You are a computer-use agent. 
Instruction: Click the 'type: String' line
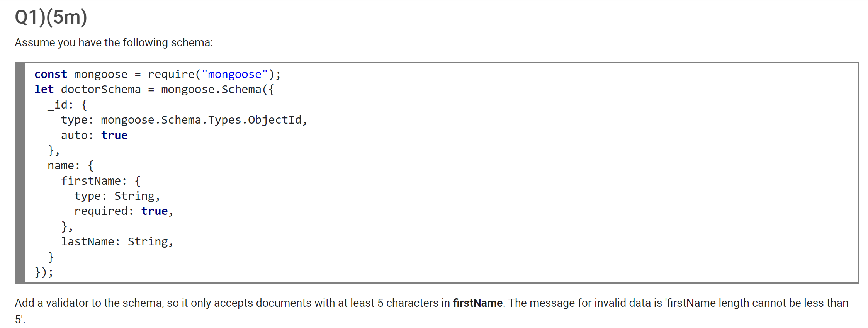pos(117,196)
